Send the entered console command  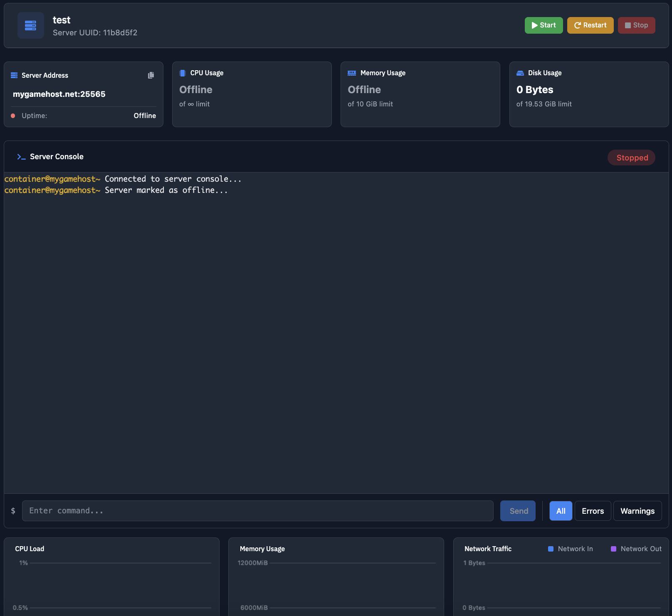(x=518, y=511)
